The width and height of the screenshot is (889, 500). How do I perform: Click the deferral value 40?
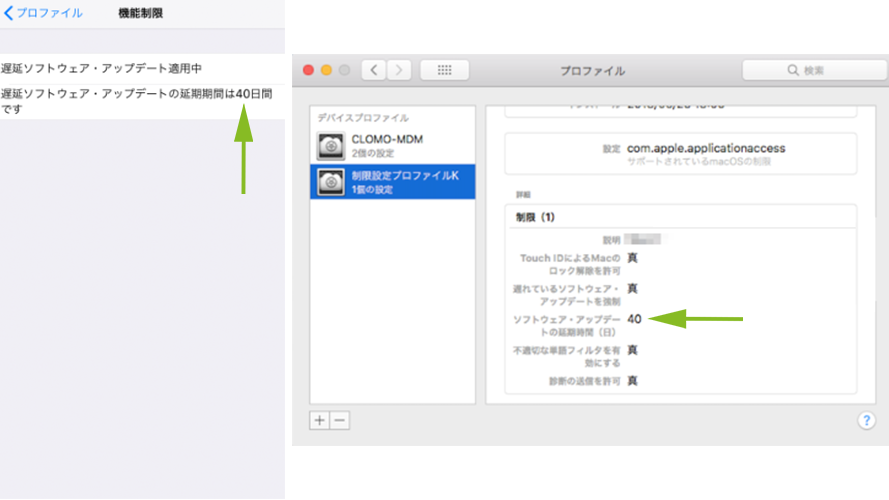[634, 319]
